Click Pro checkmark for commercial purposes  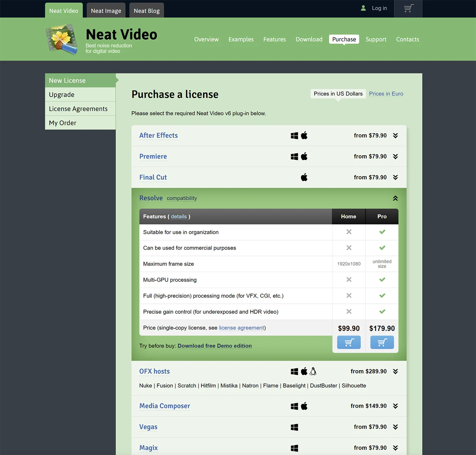point(382,248)
